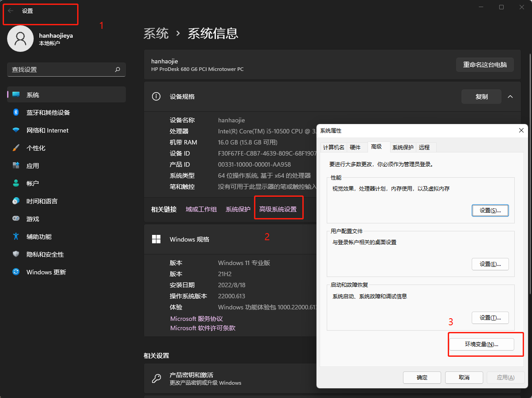
Task: Click 重命名这台电脑
Action: 485,65
